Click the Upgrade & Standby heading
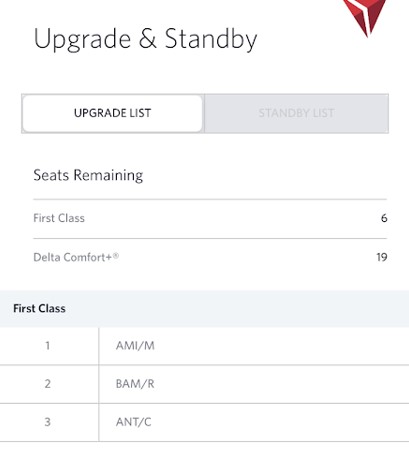This screenshot has height=470, width=409. (x=145, y=39)
